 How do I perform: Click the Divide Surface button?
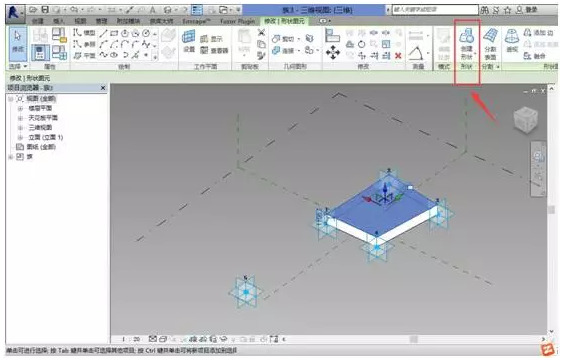[490, 44]
